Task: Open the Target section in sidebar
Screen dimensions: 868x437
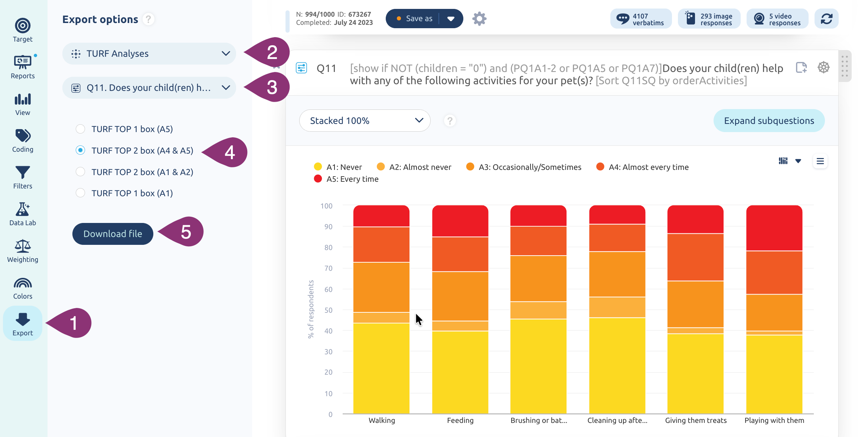Action: (23, 30)
